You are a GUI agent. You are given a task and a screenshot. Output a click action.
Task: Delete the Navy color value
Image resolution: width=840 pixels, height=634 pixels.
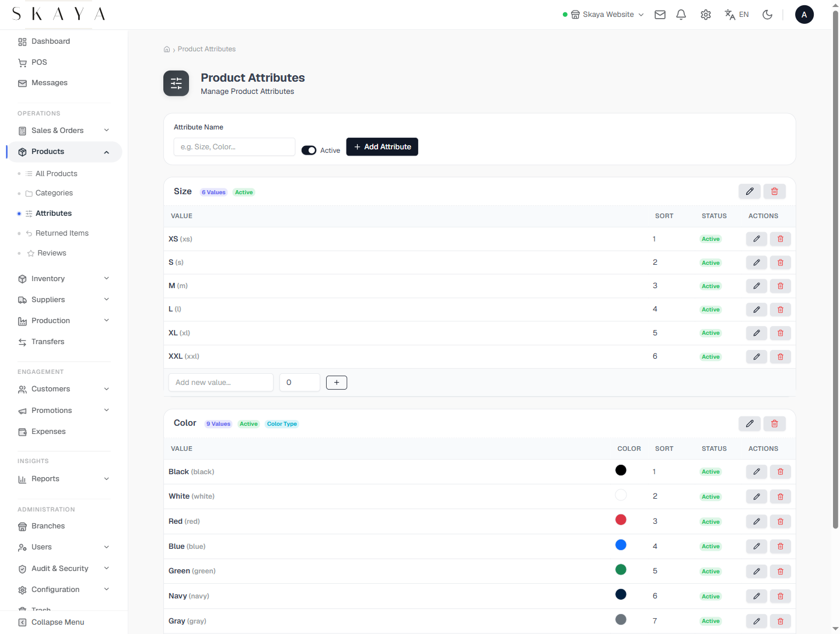(x=780, y=596)
